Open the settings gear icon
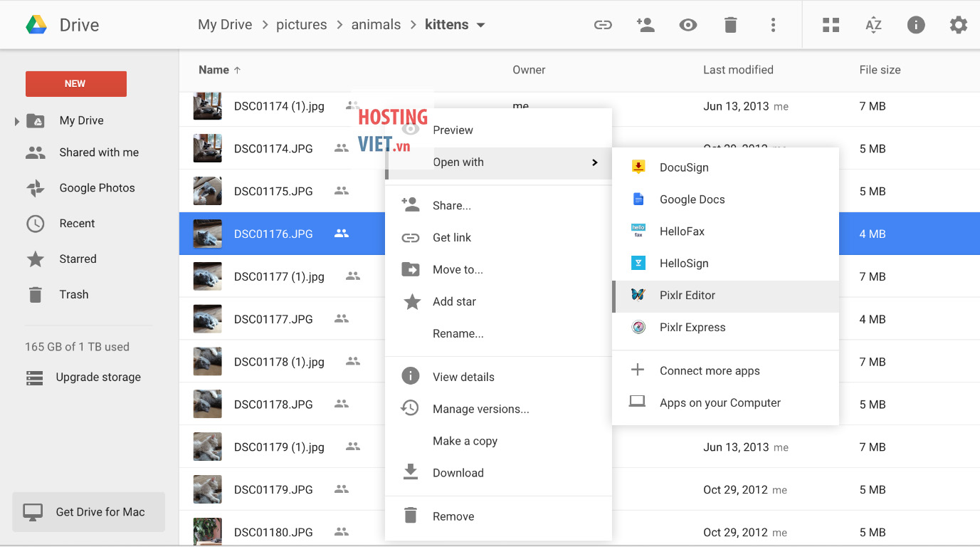The width and height of the screenshot is (980, 547). [959, 25]
